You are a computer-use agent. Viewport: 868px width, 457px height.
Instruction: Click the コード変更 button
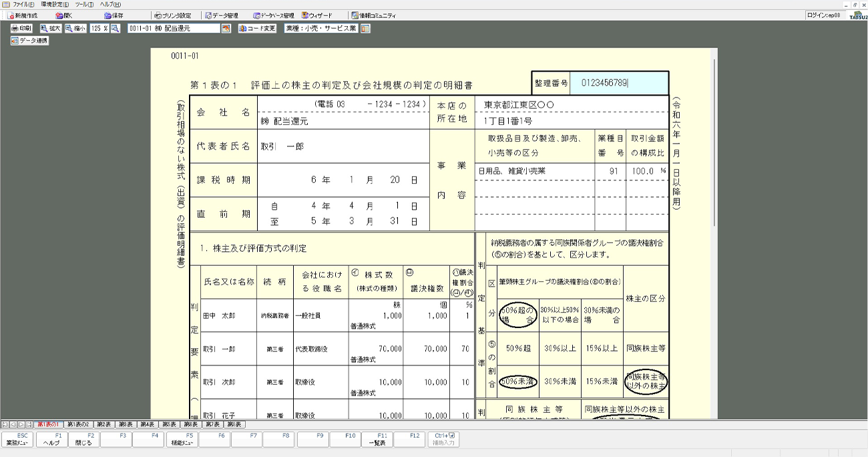click(257, 29)
